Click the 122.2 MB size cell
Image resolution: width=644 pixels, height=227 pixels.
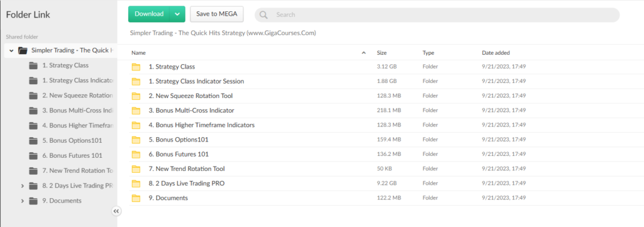coord(389,198)
